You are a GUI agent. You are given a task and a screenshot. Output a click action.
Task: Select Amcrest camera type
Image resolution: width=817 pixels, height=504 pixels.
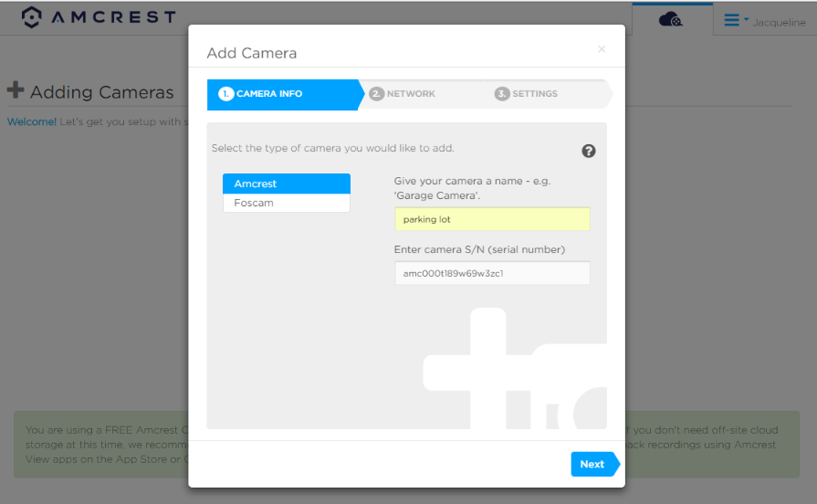(287, 184)
